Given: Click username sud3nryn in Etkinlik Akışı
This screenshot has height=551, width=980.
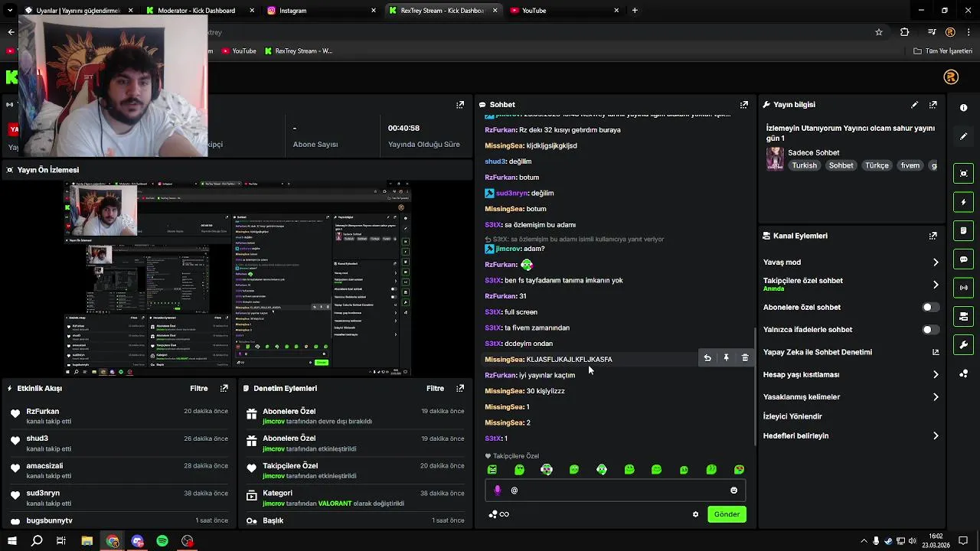Looking at the screenshot, I should 43,494.
